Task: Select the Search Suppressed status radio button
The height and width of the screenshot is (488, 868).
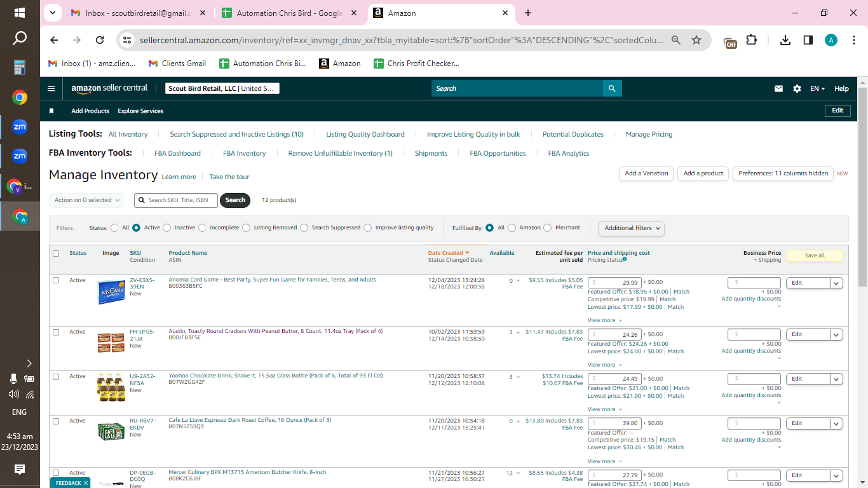Action: [304, 227]
